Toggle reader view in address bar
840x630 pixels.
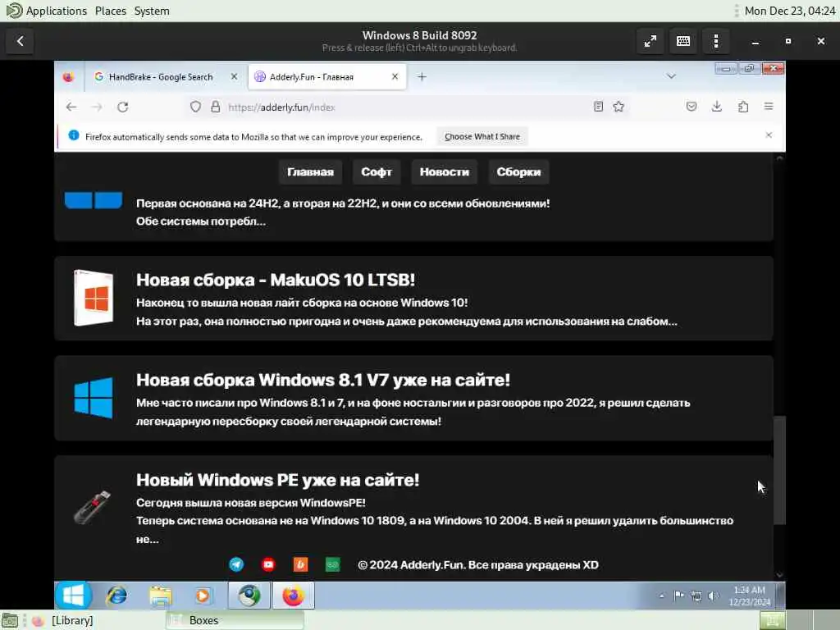[x=598, y=107]
